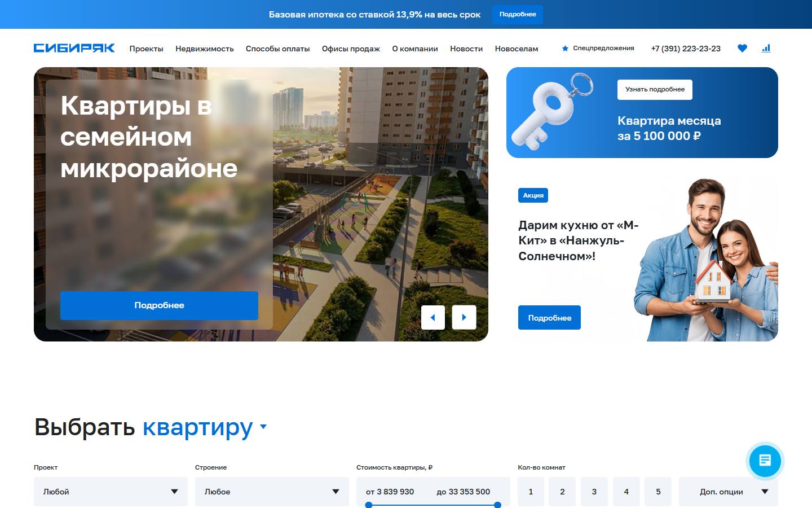The image size is (812, 508).
Task: Click the couple holding house image
Action: 706,260
